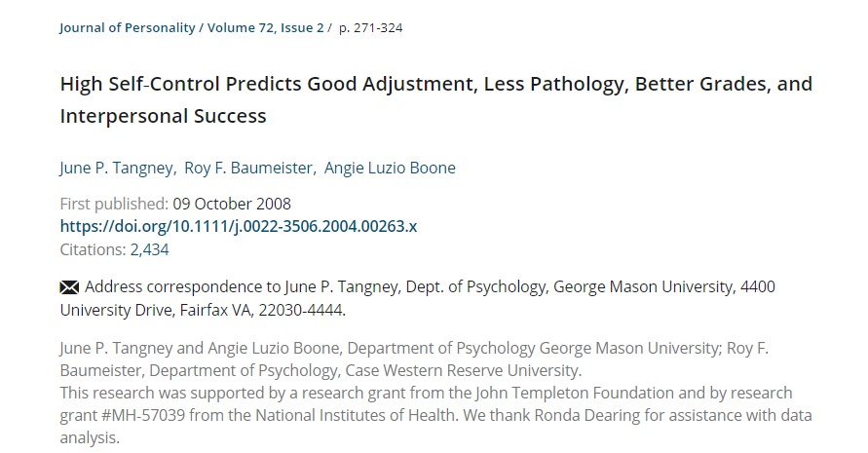Screen dimensions: 868x453
Task: Click the envelope correspondence icon
Action: (x=69, y=287)
